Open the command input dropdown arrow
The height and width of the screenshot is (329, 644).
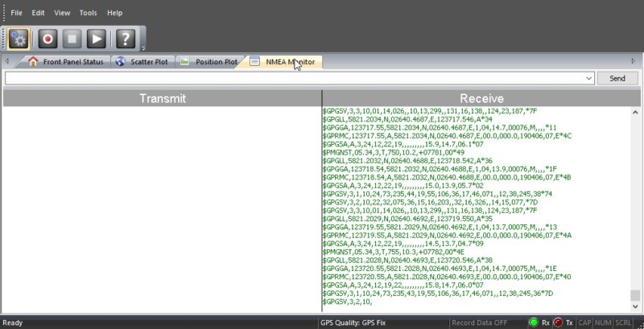pyautogui.click(x=589, y=78)
